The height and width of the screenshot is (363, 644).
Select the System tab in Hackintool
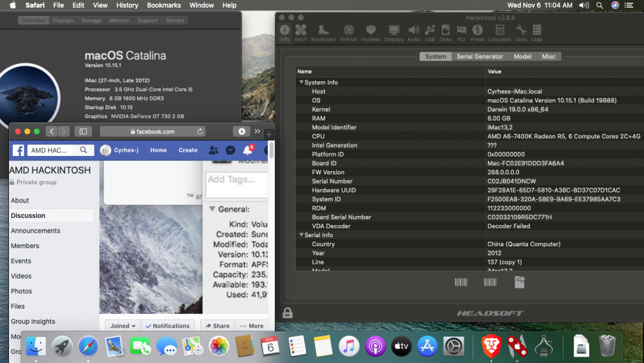435,56
